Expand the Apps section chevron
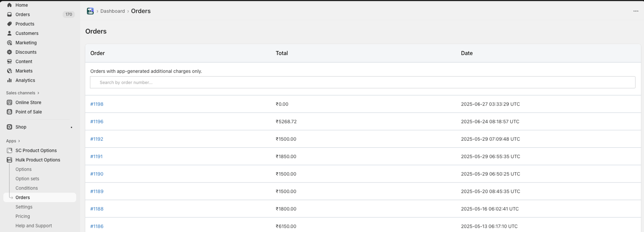This screenshot has width=644, height=232. tap(19, 141)
